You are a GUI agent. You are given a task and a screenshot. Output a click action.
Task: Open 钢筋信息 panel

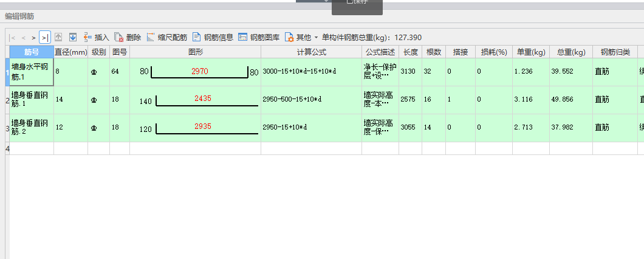pyautogui.click(x=213, y=38)
